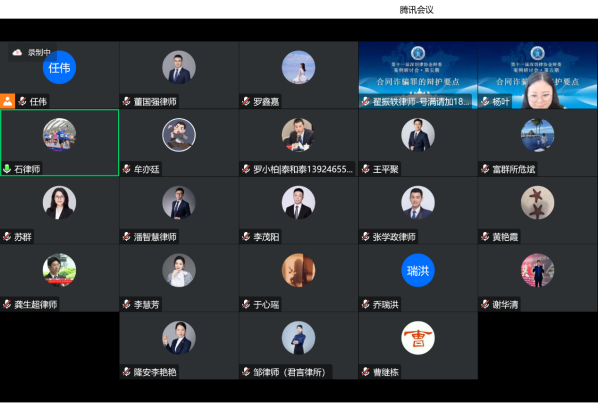Click the name label 张学政律师

tap(394, 237)
